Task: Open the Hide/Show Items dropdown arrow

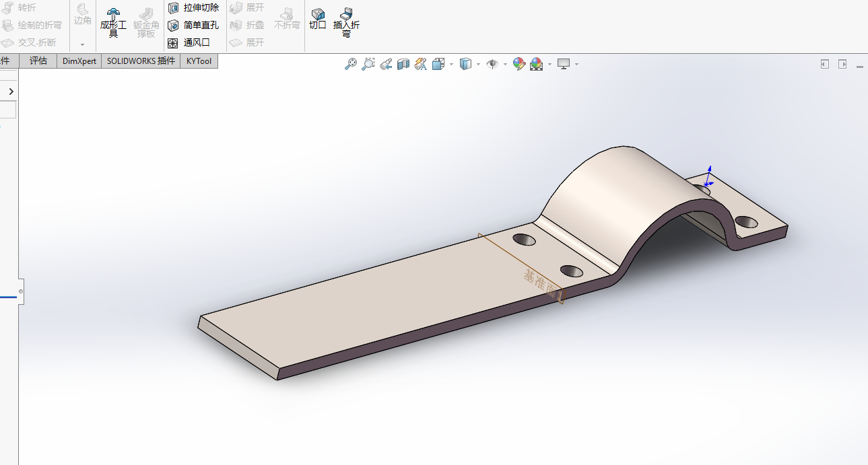Action: (x=505, y=65)
